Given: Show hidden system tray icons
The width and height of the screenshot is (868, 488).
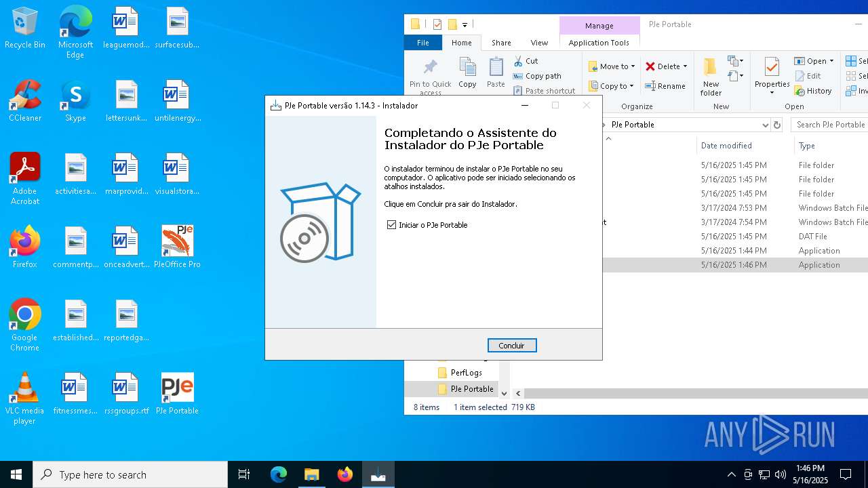Looking at the screenshot, I should [x=731, y=474].
